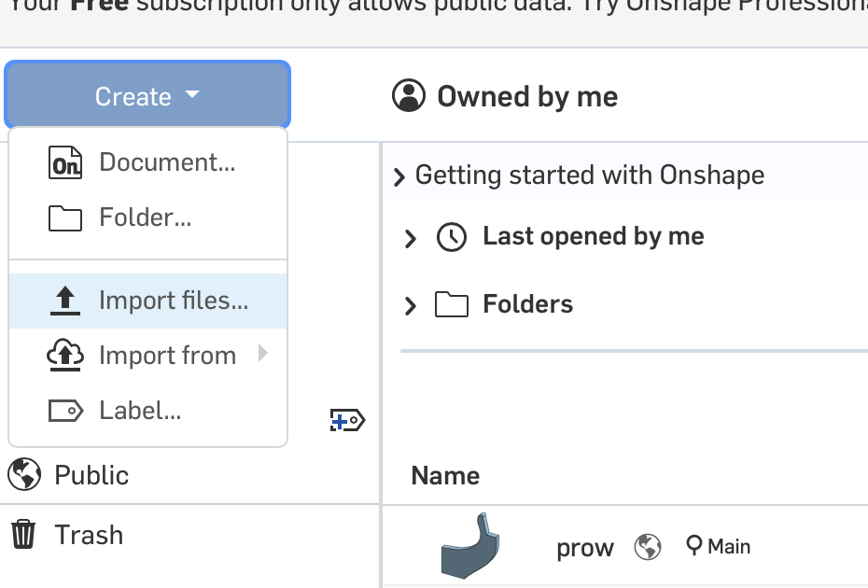Choose Document... from the Create menu
Viewport: 868px width, 588px height.
[x=166, y=162]
